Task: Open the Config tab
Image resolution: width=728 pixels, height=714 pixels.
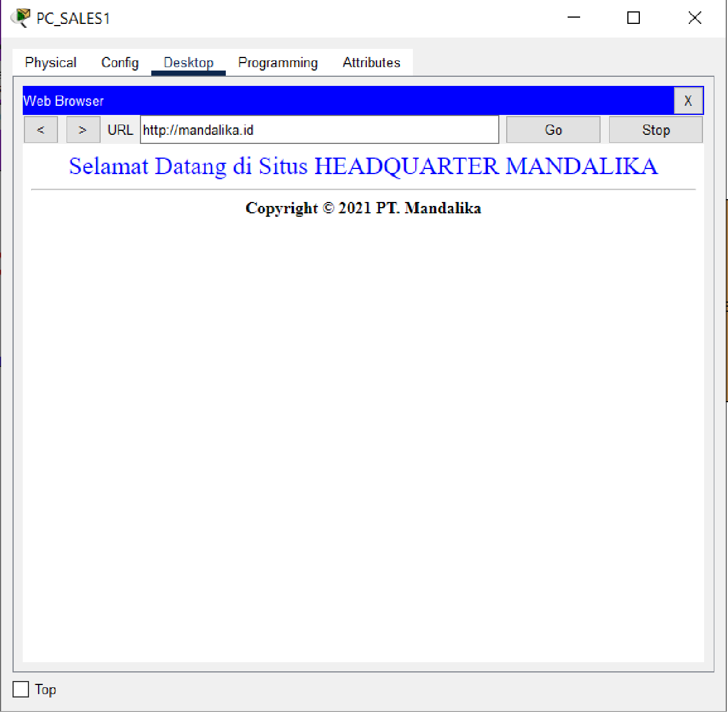Action: pyautogui.click(x=119, y=63)
